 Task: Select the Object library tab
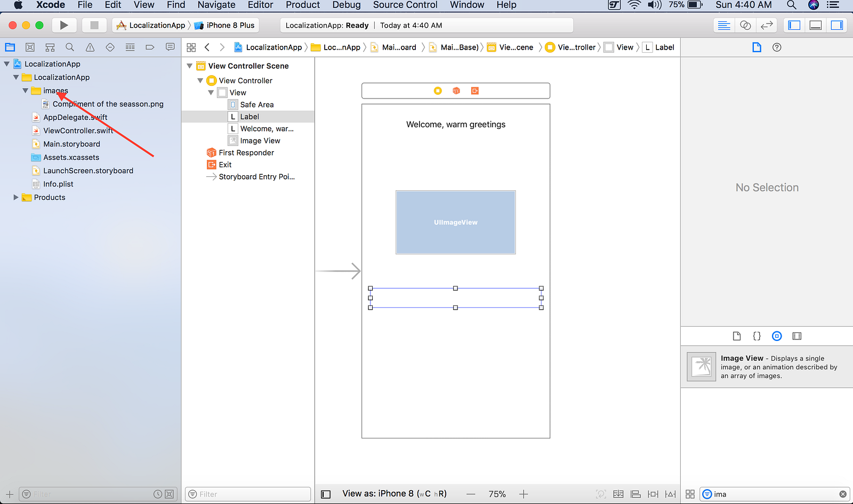tap(777, 336)
